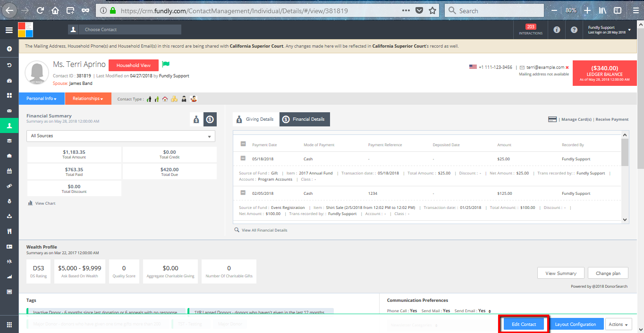Switch to dollar coin financial summary icon

tap(210, 120)
